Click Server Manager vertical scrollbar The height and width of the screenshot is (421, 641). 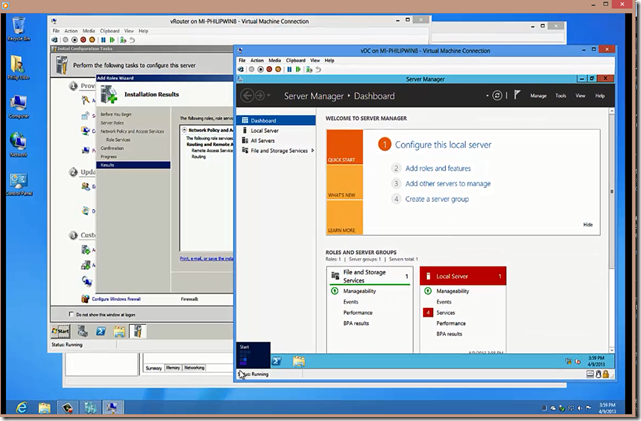(x=612, y=191)
